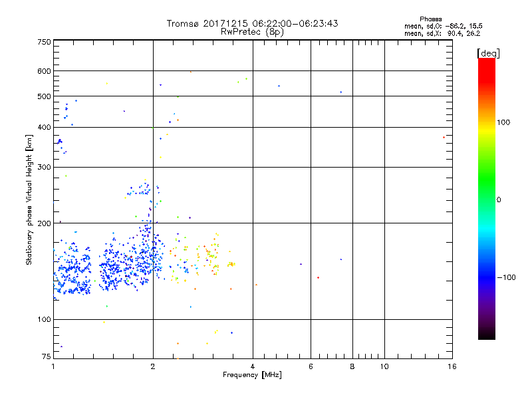Click the '[deg]' label above the color bar
Screen dimensions: 532x399
click(488, 54)
